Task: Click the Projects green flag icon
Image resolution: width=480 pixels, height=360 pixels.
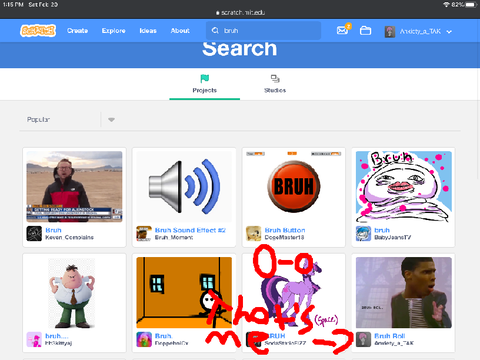Action: tap(204, 79)
